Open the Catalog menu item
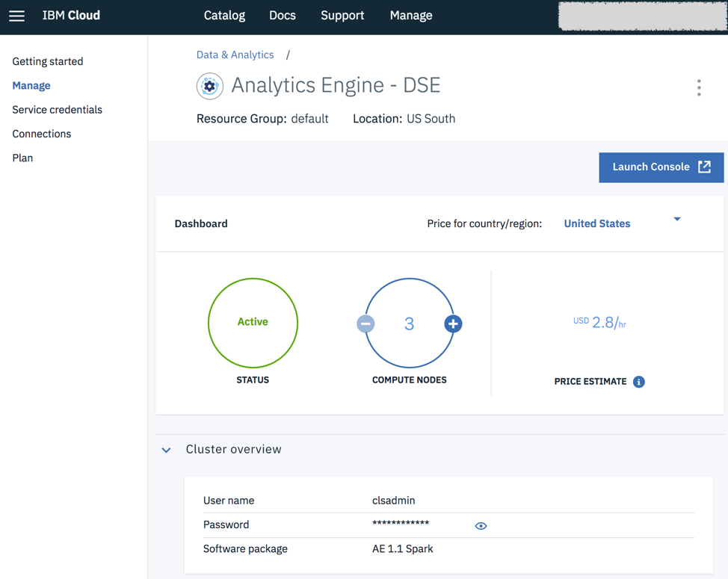Screen dimensions: 728x579 coord(224,15)
